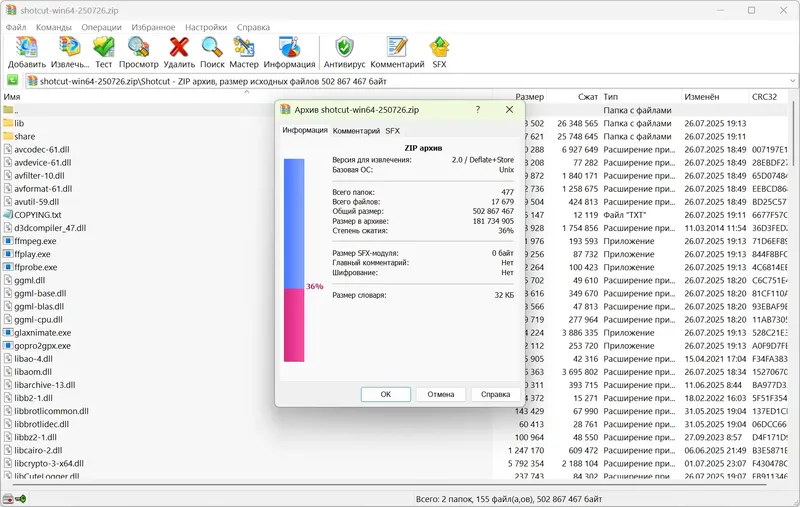
Task: Open the Команды menu
Action: click(54, 27)
